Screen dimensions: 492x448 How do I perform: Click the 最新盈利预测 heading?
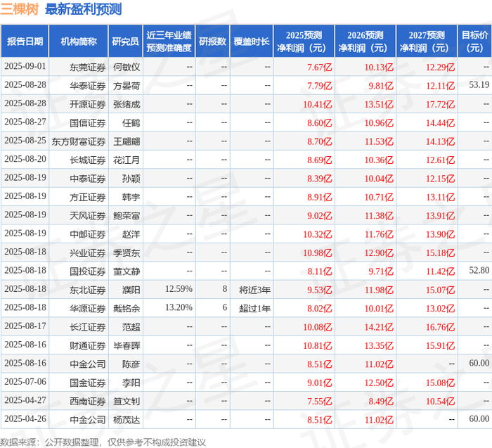click(x=83, y=9)
